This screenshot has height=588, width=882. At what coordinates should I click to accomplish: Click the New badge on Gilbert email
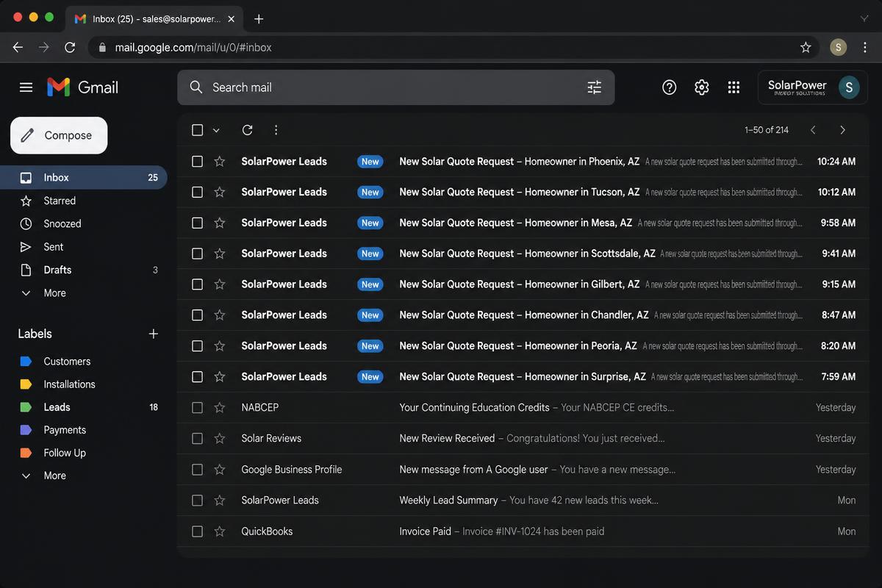[x=370, y=284]
